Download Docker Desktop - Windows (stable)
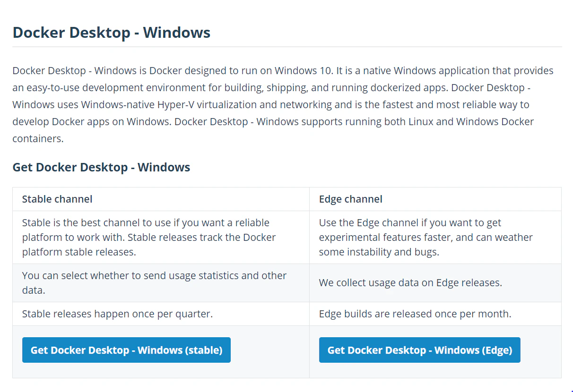Image resolution: width=573 pixels, height=392 pixels. point(126,350)
